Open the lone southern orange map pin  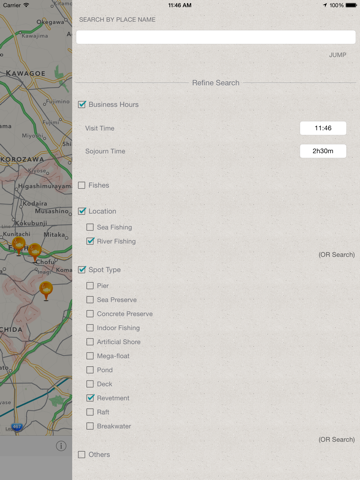pyautogui.click(x=46, y=291)
